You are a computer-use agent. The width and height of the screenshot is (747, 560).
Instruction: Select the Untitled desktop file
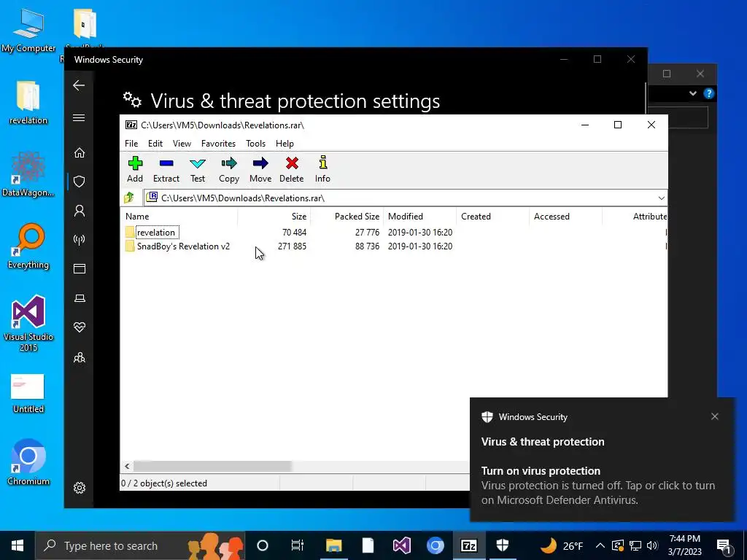(28, 393)
